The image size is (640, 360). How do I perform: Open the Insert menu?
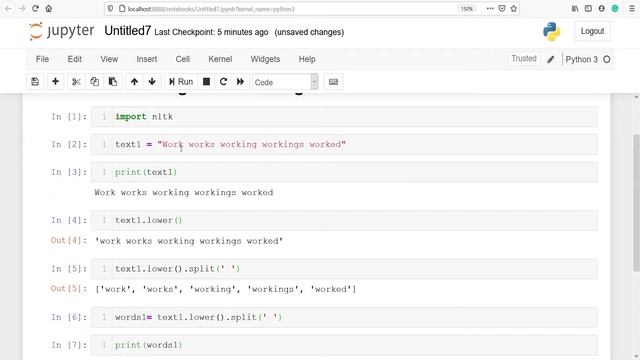click(x=147, y=59)
